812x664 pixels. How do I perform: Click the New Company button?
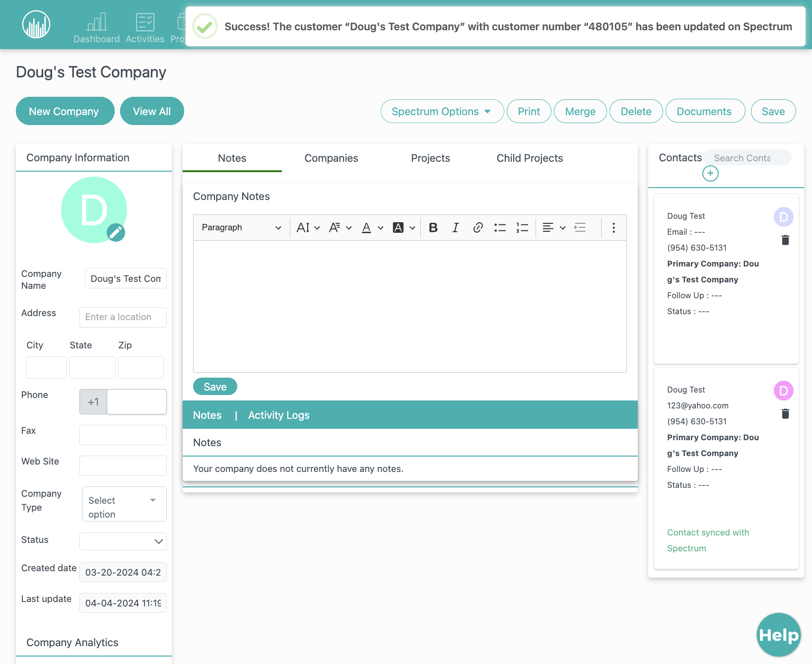pyautogui.click(x=65, y=111)
